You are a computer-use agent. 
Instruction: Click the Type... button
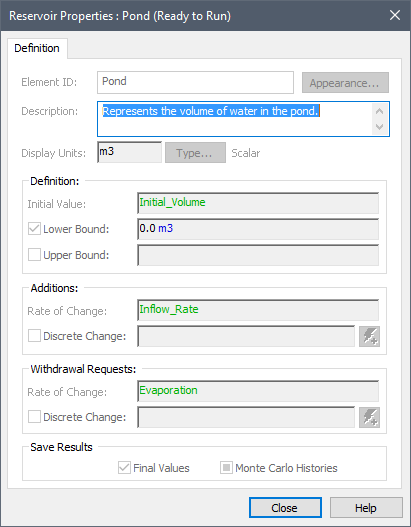pos(195,153)
